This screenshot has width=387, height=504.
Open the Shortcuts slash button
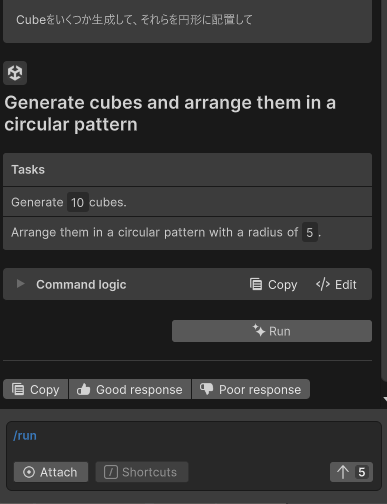[142, 472]
